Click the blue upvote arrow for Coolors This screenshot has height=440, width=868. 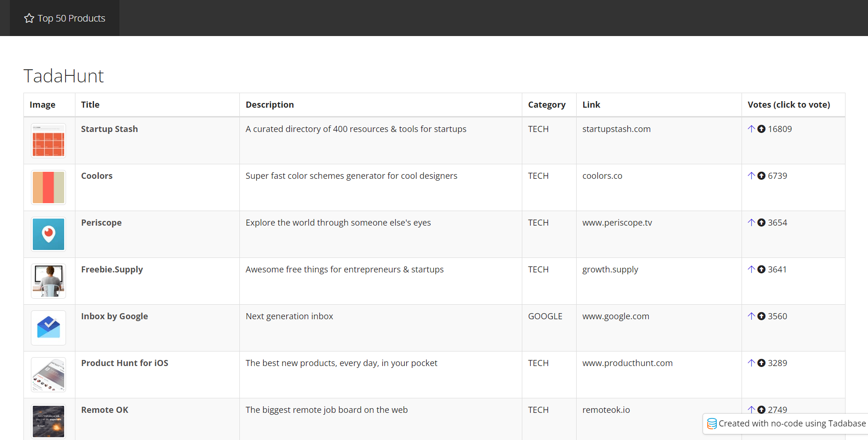click(751, 176)
